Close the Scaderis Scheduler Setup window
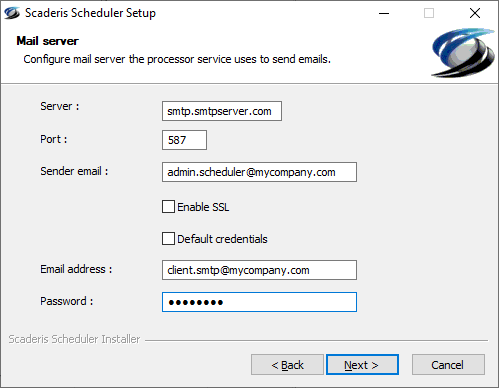Image resolution: width=499 pixels, height=388 pixels. (x=475, y=13)
